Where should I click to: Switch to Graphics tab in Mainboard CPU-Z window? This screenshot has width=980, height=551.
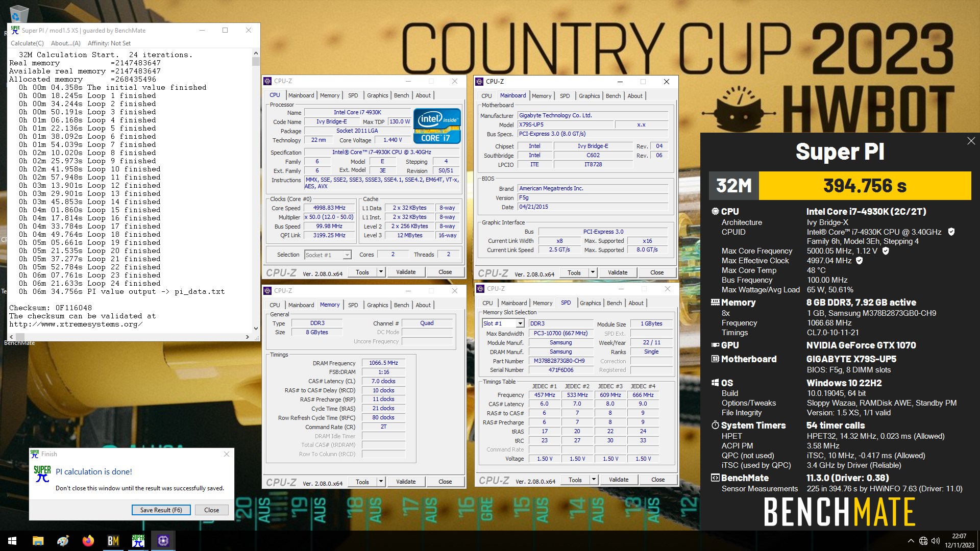pos(589,96)
